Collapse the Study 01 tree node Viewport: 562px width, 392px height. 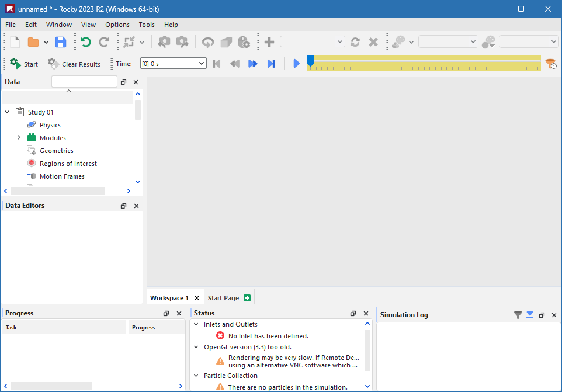[7, 112]
